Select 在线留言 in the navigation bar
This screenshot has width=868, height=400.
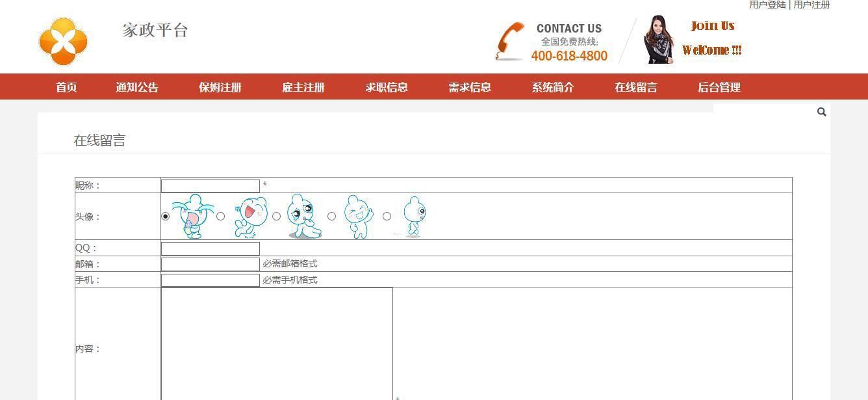click(x=636, y=87)
